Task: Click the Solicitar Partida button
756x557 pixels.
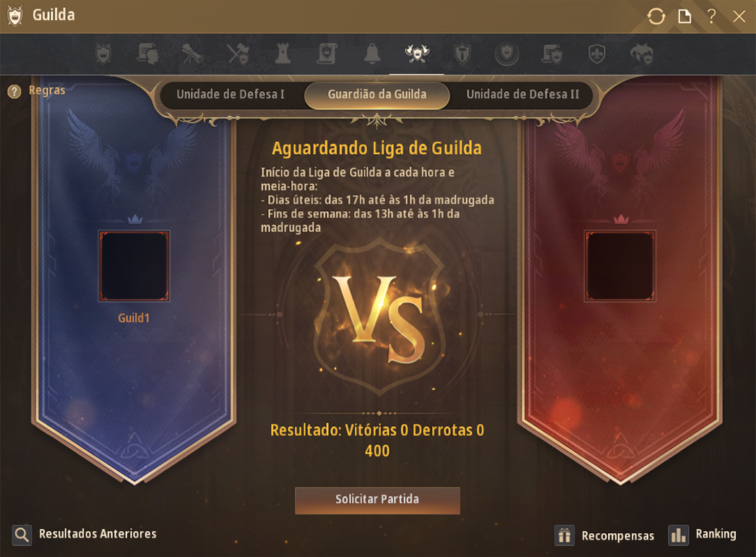Action: coord(377,500)
